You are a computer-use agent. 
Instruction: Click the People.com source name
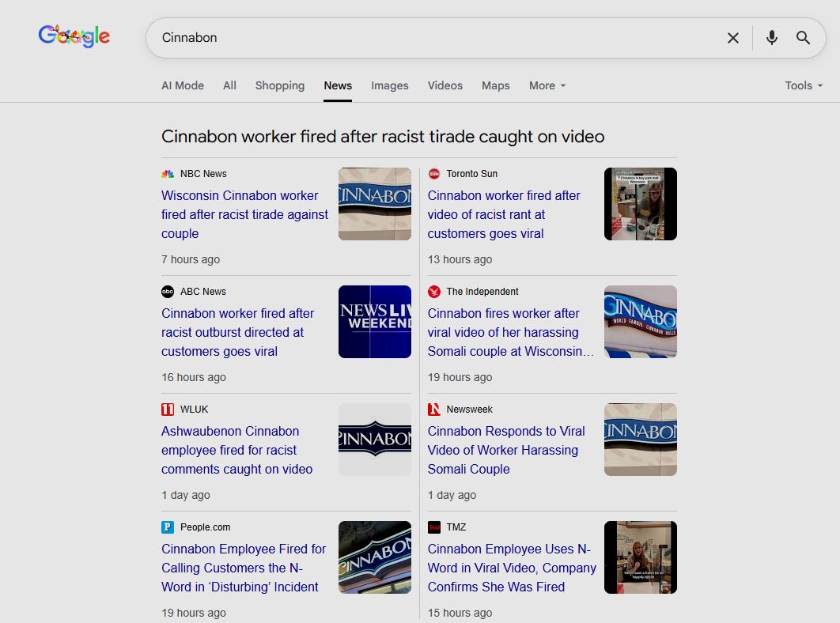coord(205,527)
